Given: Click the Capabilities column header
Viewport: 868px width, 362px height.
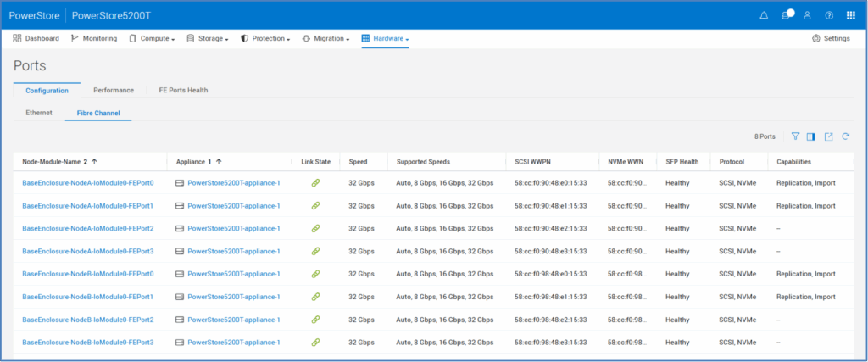Looking at the screenshot, I should 793,162.
